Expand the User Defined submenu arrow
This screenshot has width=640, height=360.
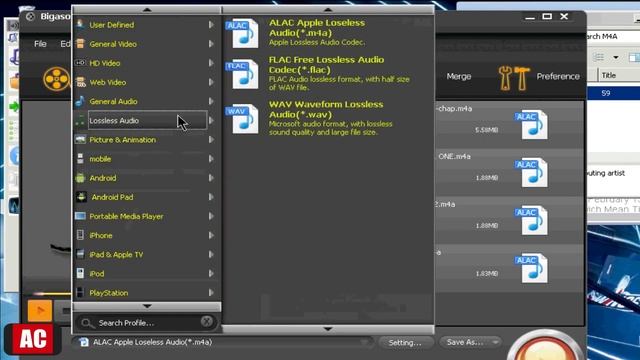[x=211, y=24]
